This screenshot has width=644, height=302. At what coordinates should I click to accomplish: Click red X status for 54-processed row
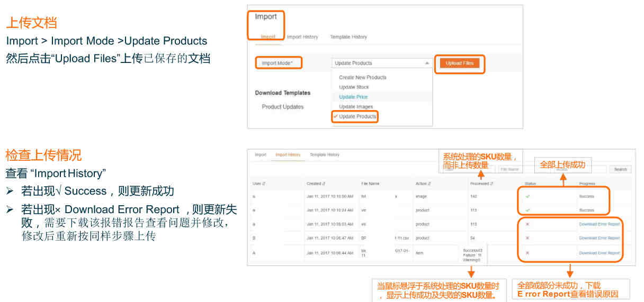point(527,238)
